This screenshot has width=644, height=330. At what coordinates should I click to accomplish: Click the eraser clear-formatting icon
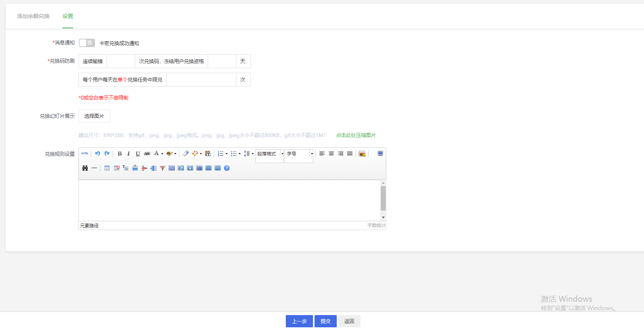click(x=186, y=154)
